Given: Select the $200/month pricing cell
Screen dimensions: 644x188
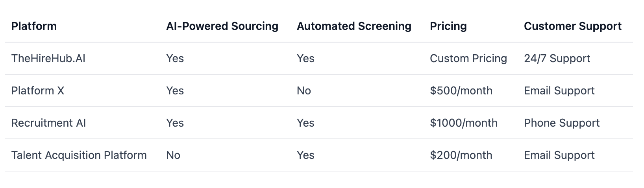Looking at the screenshot, I should pos(461,155).
